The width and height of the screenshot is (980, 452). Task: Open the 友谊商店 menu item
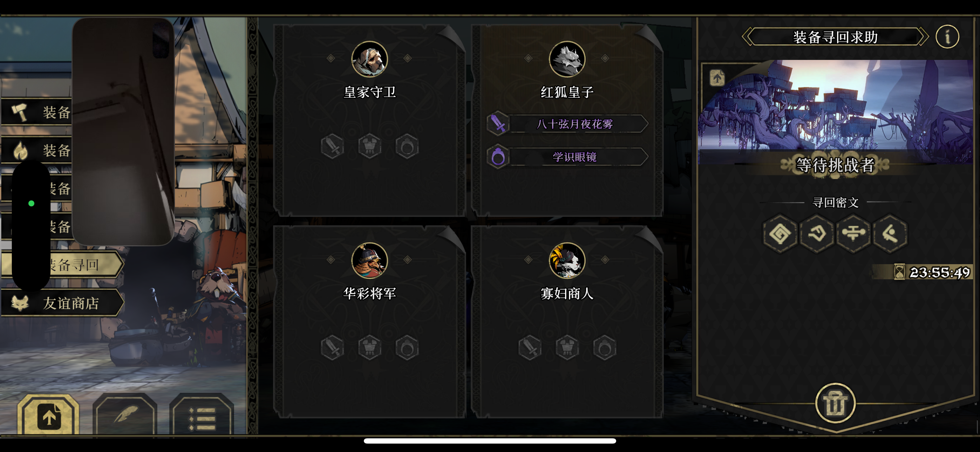62,303
